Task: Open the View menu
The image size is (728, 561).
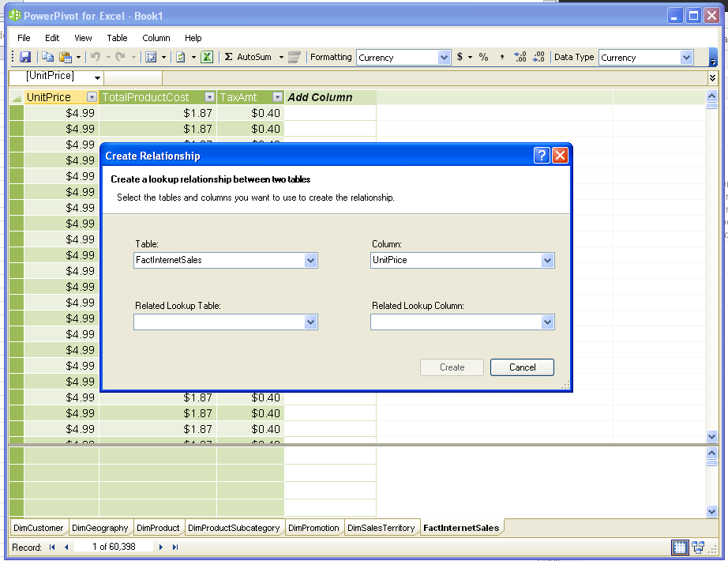Action: [x=83, y=38]
